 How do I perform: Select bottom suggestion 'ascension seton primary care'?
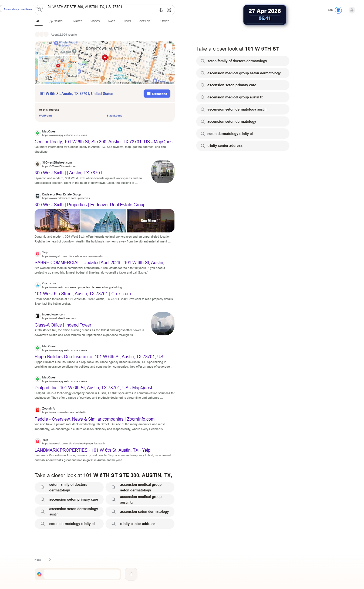(x=69, y=499)
